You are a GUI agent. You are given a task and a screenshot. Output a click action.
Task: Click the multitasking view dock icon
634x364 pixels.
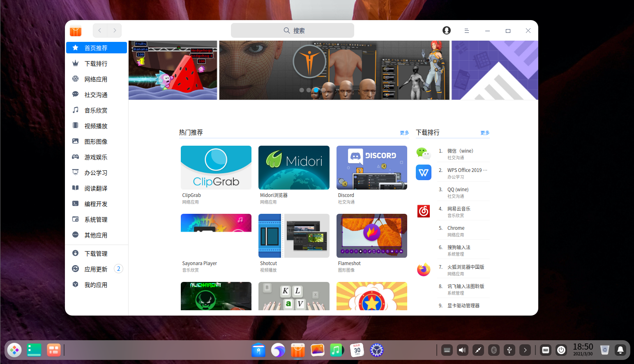54,350
